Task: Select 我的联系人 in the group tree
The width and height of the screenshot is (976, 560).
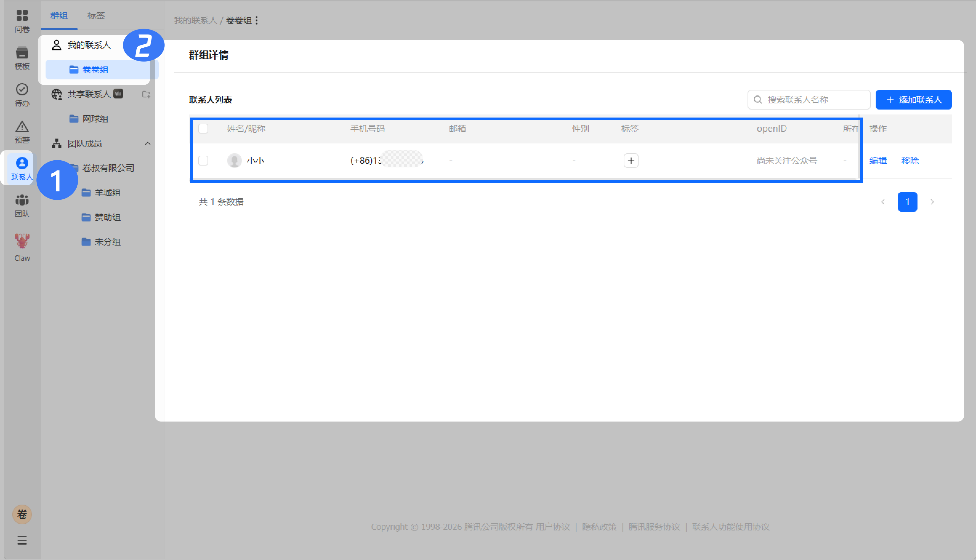Action: point(89,45)
